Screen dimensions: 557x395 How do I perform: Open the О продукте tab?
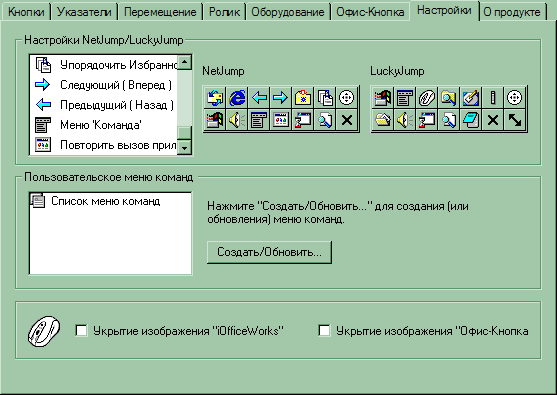pos(512,12)
